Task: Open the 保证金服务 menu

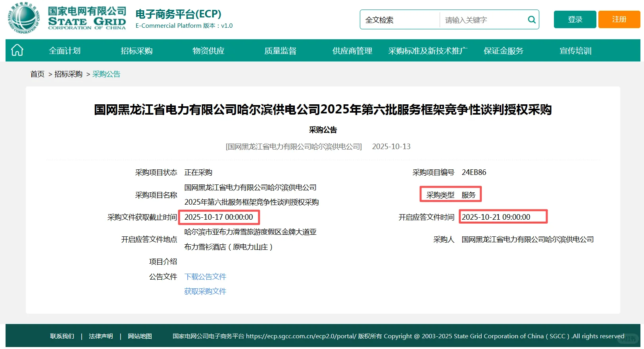Action: 504,51
